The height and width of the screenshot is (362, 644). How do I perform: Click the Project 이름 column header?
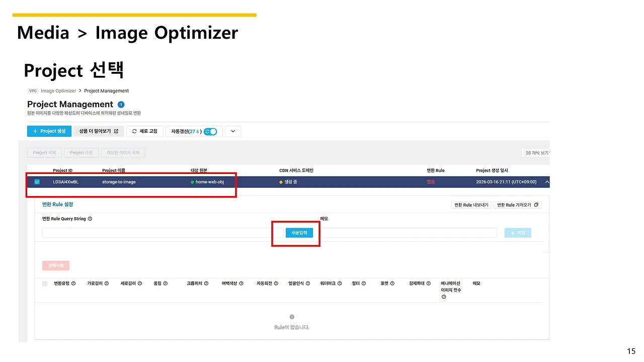114,170
